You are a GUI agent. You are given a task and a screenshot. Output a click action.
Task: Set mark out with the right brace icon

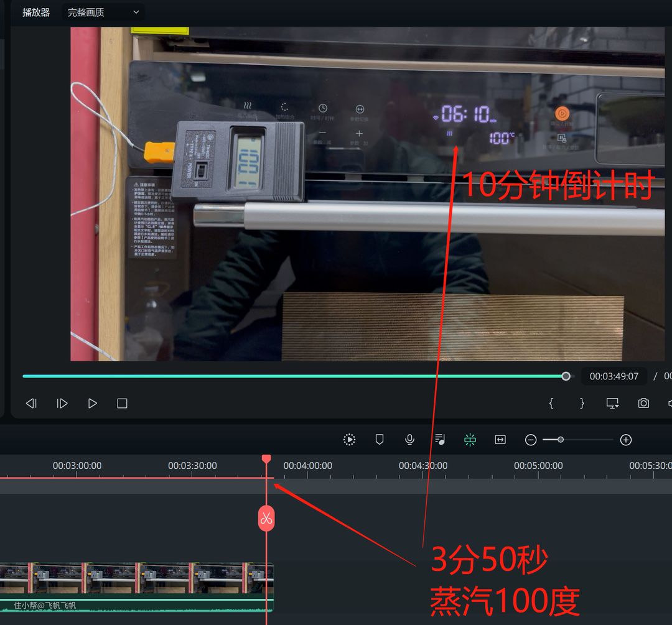(582, 404)
